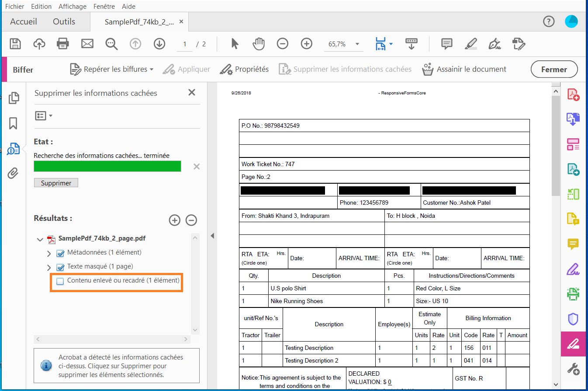Open the Affichage menu
Image resolution: width=588 pixels, height=391 pixels.
pyautogui.click(x=72, y=7)
